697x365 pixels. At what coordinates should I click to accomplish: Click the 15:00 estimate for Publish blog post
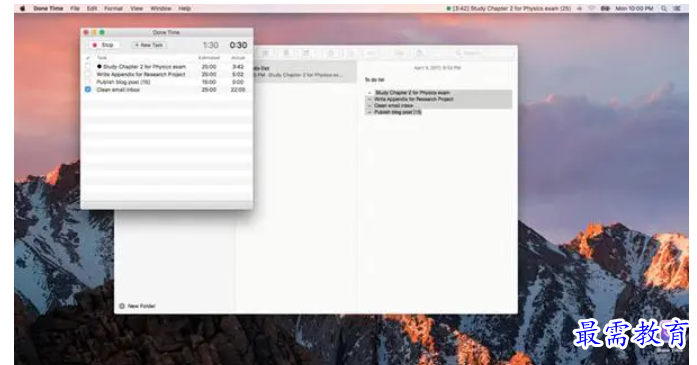(x=209, y=82)
